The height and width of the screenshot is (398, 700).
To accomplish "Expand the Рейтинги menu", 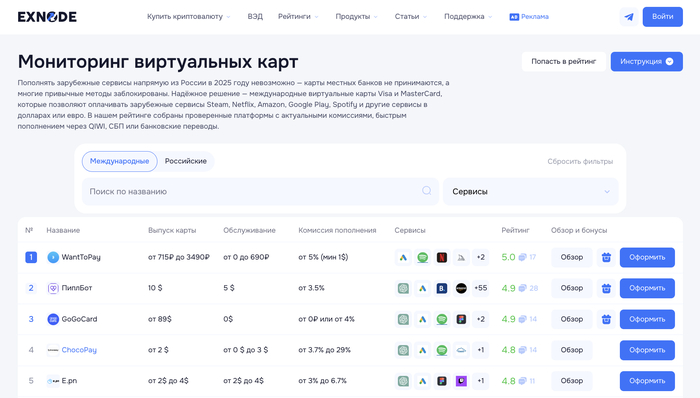I will click(x=298, y=17).
